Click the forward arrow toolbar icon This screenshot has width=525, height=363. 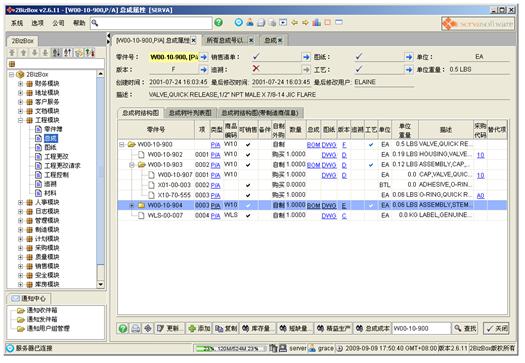[x=305, y=22]
